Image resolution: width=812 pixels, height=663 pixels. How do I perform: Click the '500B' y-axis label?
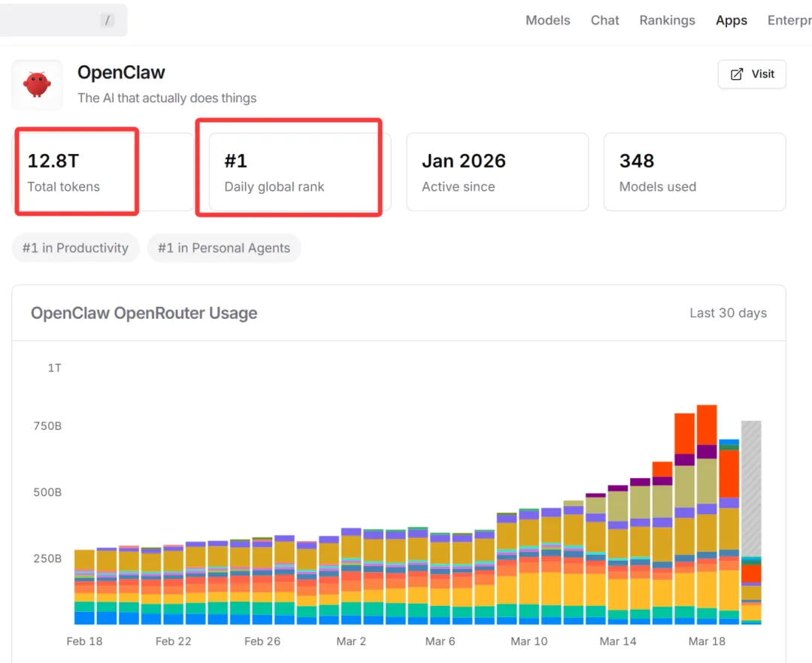[47, 492]
